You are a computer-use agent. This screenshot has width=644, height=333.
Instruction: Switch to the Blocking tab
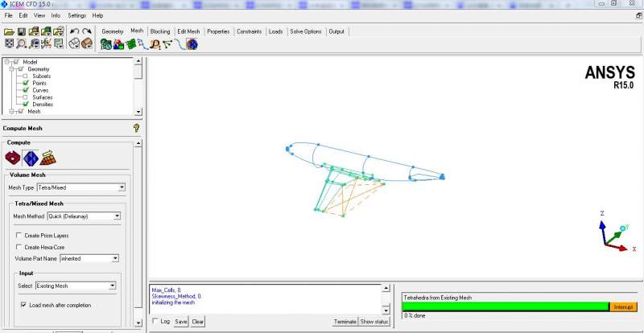click(x=160, y=31)
